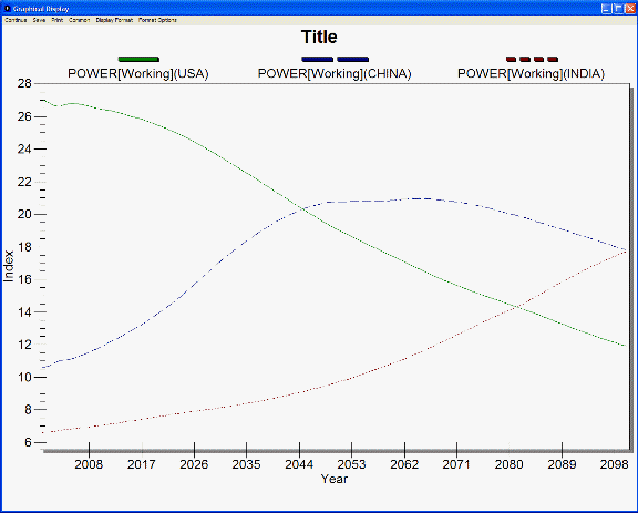This screenshot has width=638, height=513.
Task: Maximize the Graphical Display window
Action: click(x=618, y=7)
